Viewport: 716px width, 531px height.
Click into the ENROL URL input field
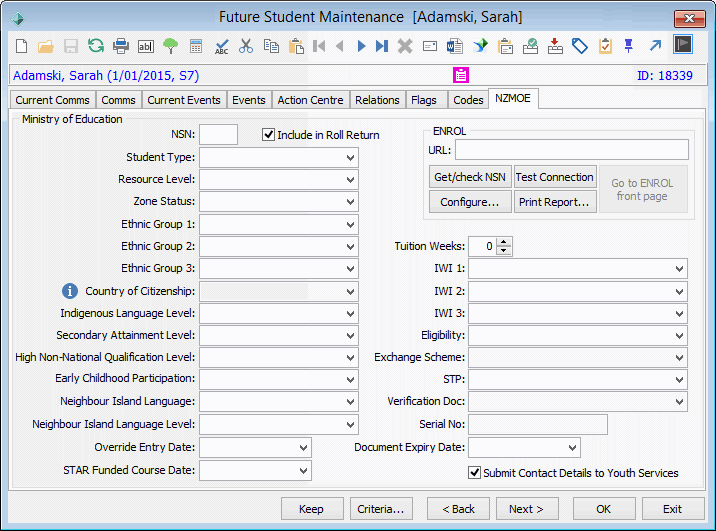pos(572,150)
